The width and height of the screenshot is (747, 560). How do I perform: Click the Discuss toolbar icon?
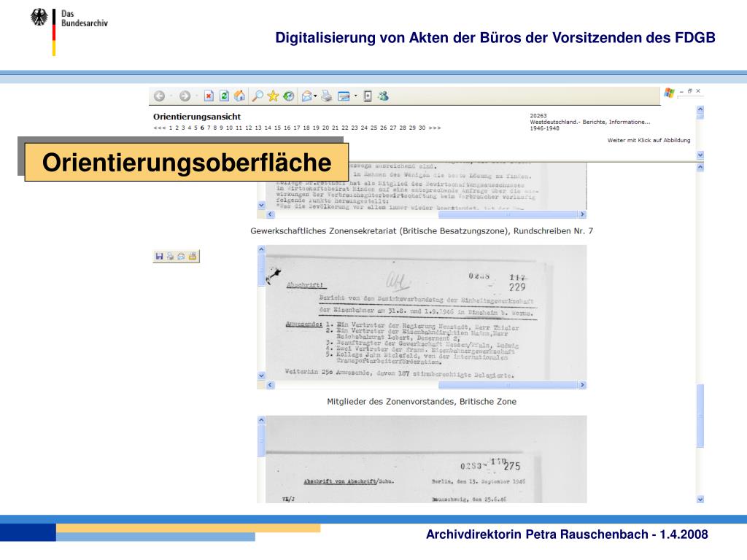click(368, 96)
